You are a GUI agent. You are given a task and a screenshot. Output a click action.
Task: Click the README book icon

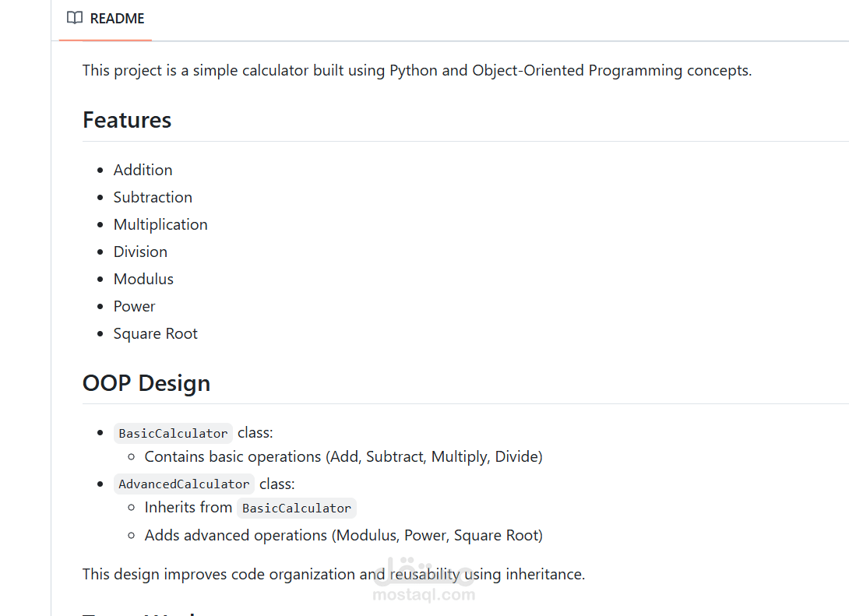tap(75, 18)
